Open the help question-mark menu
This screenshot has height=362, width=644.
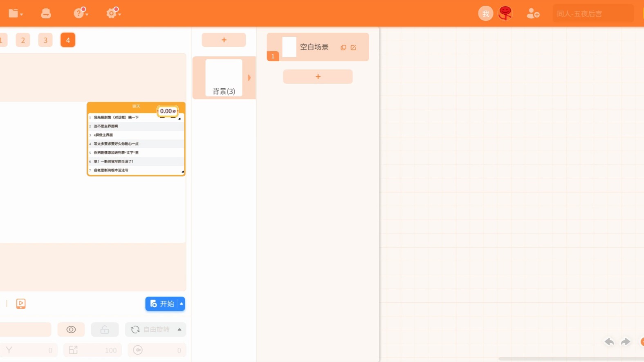tap(81, 13)
